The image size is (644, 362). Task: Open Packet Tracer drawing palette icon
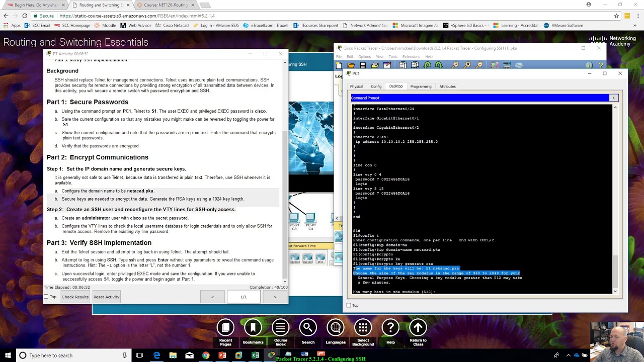coord(495,65)
